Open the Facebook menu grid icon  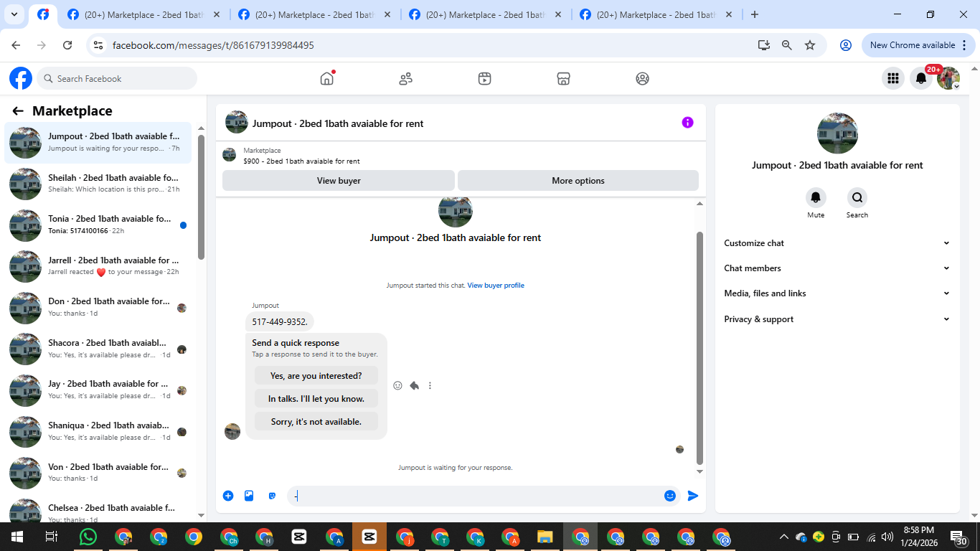[893, 78]
